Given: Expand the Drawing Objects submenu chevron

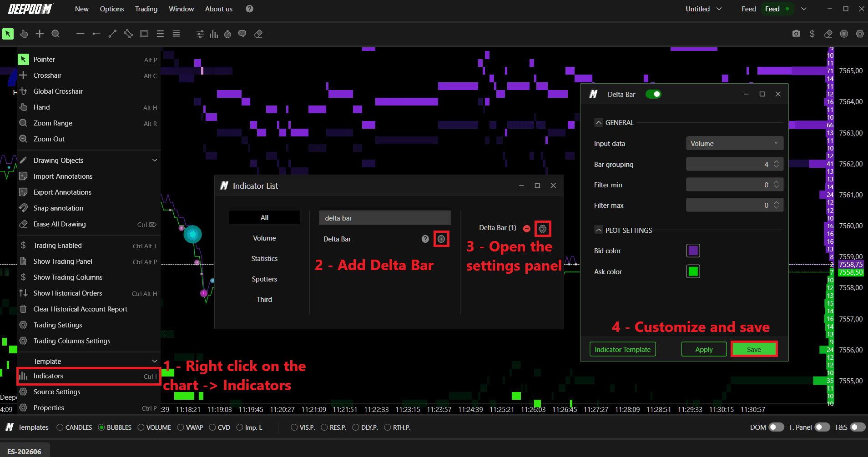Looking at the screenshot, I should point(155,160).
